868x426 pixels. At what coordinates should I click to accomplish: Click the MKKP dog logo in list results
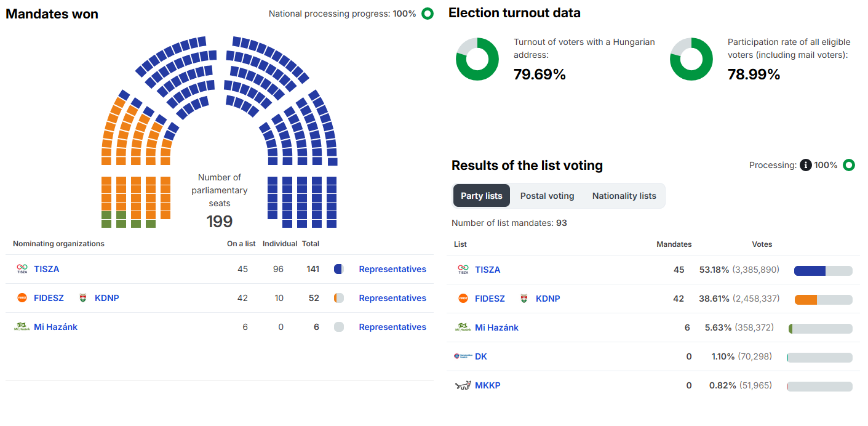click(463, 385)
